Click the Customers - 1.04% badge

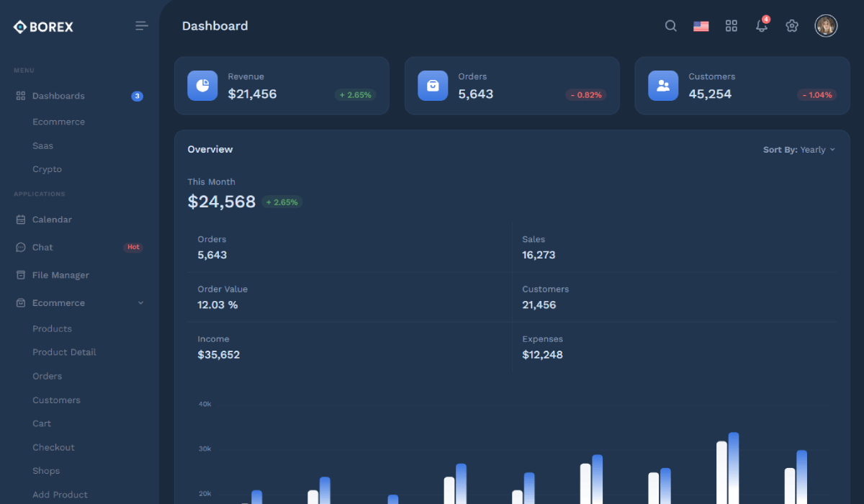816,95
